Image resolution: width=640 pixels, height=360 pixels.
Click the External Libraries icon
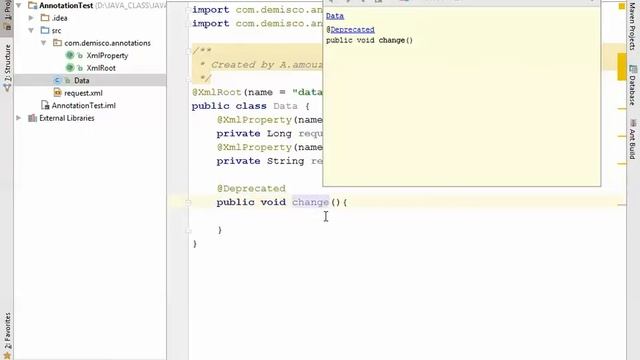[x=32, y=118]
